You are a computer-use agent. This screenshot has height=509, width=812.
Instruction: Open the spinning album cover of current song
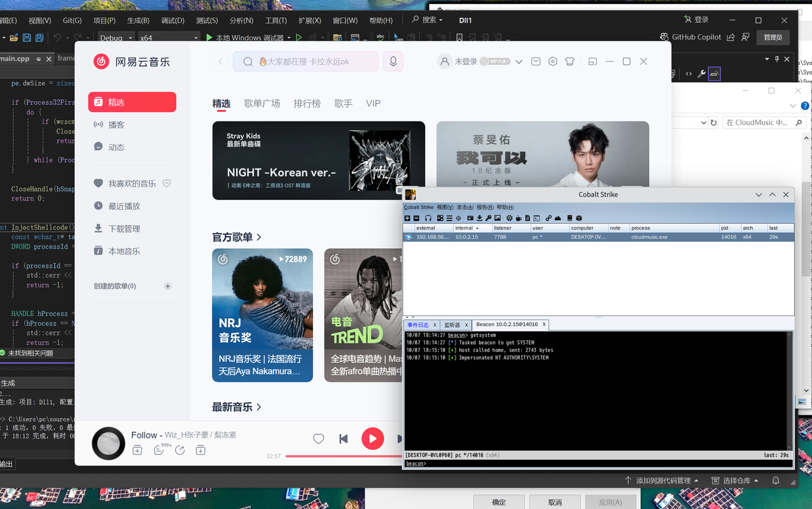click(108, 443)
